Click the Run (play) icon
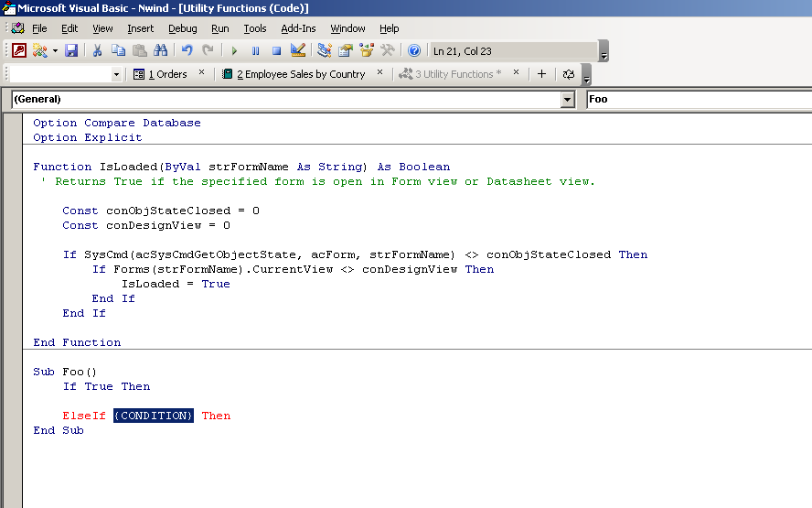Viewport: 812px width, 508px height. click(234, 51)
